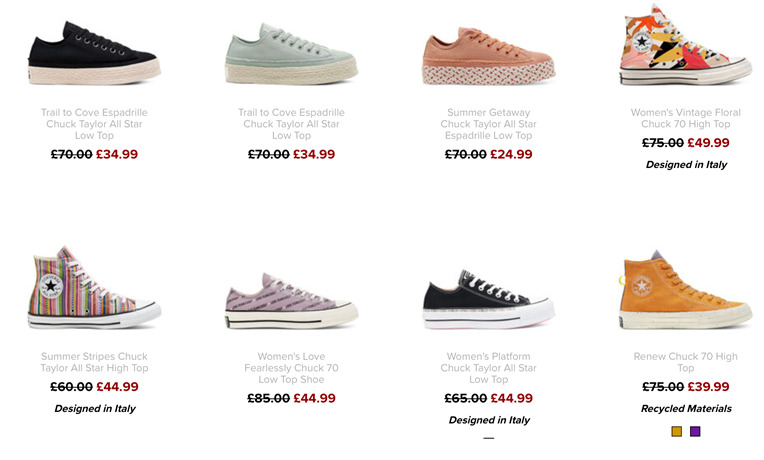Click the Recycled Materials label

pyautogui.click(x=686, y=409)
